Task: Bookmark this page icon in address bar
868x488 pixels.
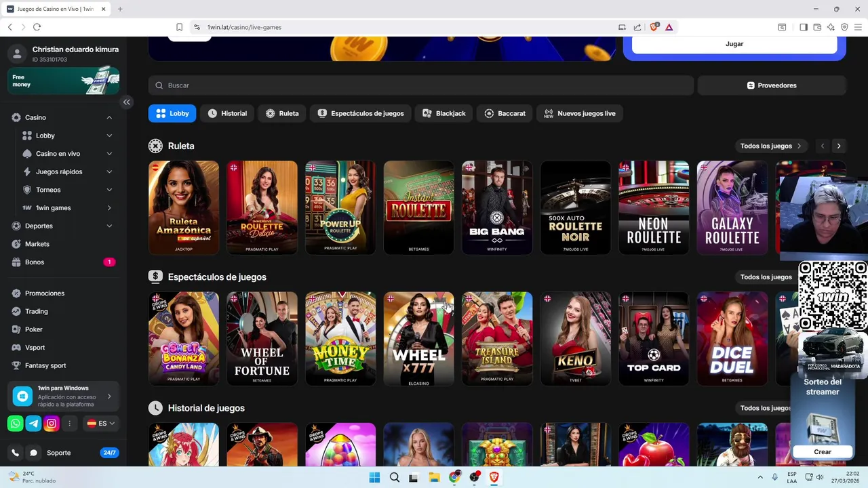Action: click(x=179, y=27)
